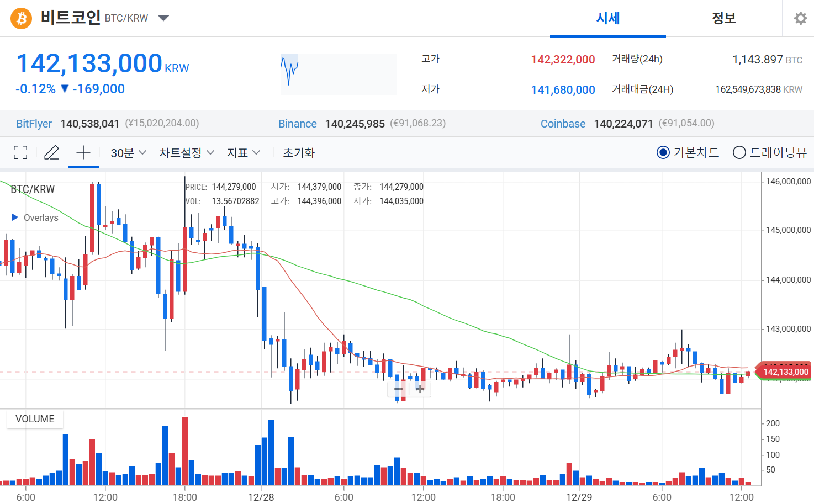
Task: Open the settings gear icon
Action: click(800, 18)
